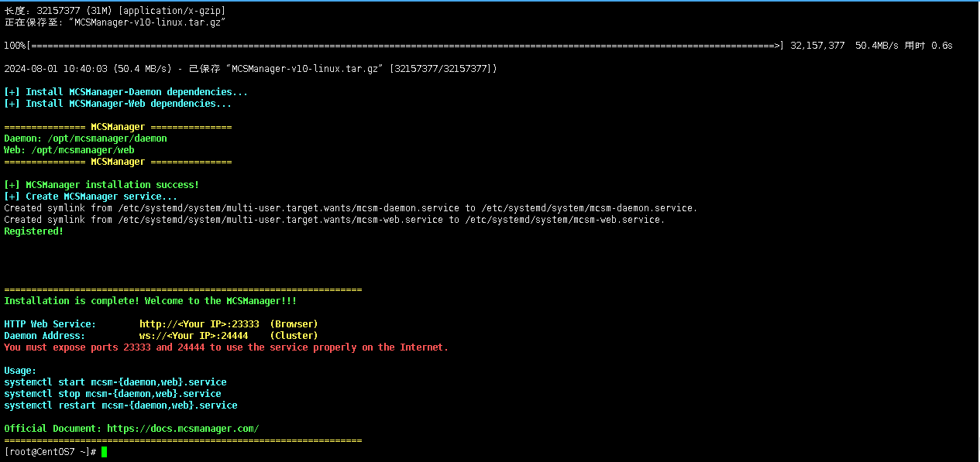Open the docs.mcsmanager.com official document link

pyautogui.click(x=182, y=429)
